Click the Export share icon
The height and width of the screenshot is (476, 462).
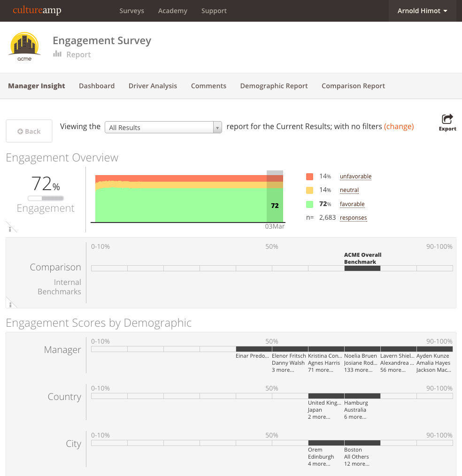pyautogui.click(x=447, y=119)
